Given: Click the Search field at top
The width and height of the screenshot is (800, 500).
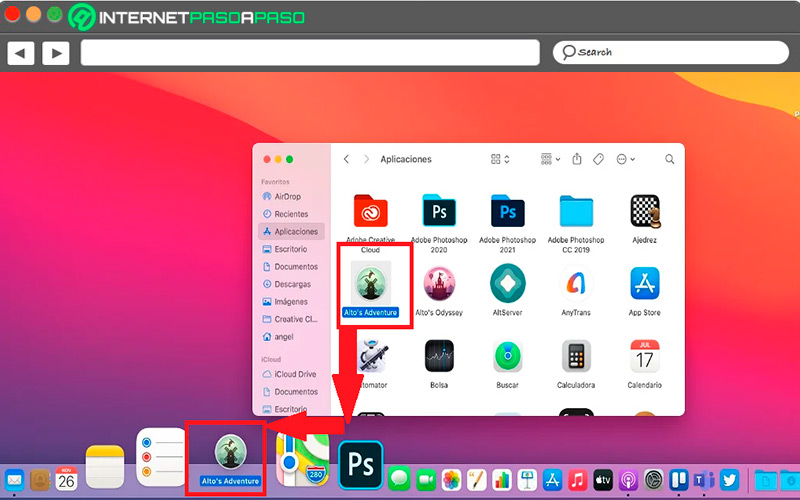Looking at the screenshot, I should (x=670, y=52).
